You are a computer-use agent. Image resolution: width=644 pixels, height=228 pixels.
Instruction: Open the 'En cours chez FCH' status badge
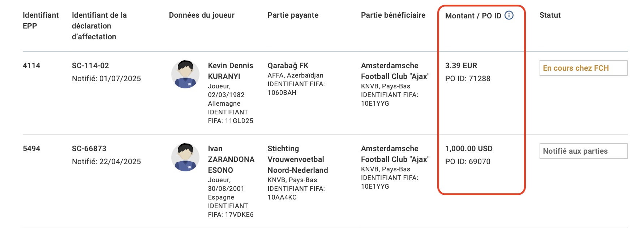[x=583, y=68]
